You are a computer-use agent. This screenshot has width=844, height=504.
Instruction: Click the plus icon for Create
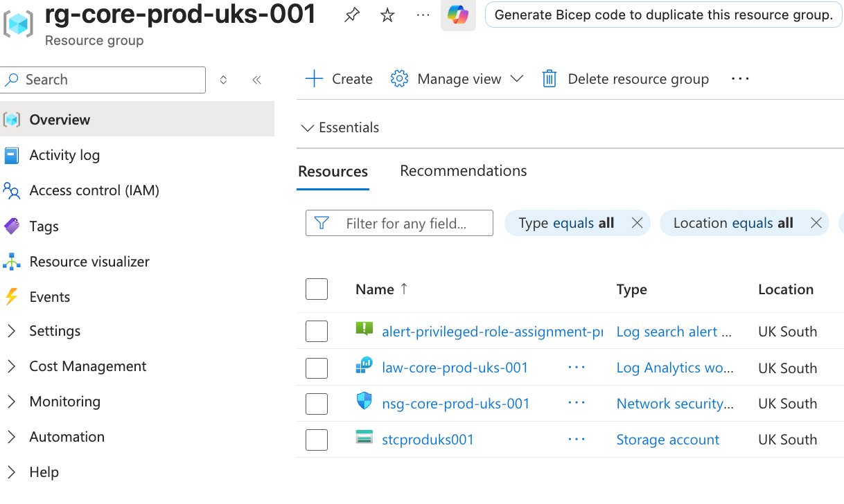pyautogui.click(x=314, y=79)
